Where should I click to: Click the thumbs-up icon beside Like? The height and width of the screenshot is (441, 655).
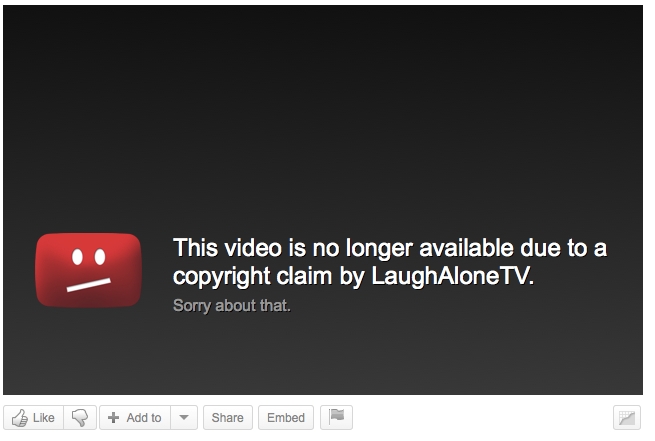[x=20, y=418]
